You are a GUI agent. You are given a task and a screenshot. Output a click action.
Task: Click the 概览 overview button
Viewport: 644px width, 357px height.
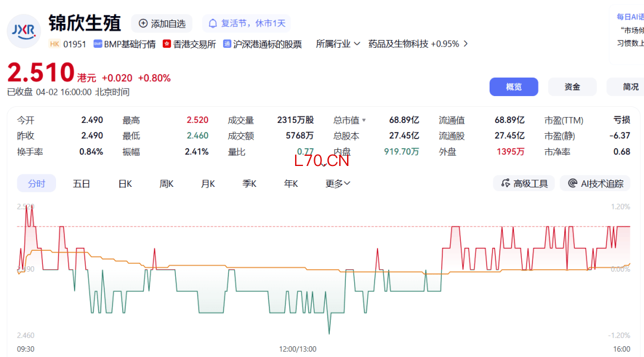(513, 87)
